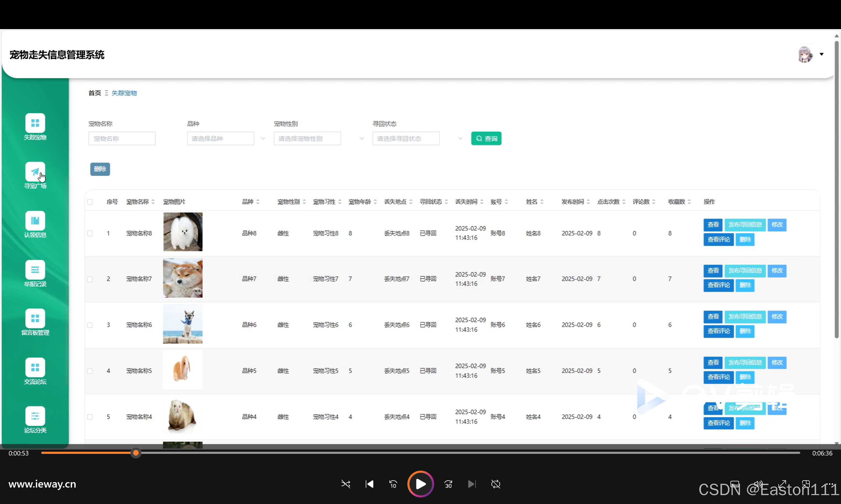Click 删除 in the 宠物名称8 row
The height and width of the screenshot is (504, 841).
pyautogui.click(x=745, y=239)
